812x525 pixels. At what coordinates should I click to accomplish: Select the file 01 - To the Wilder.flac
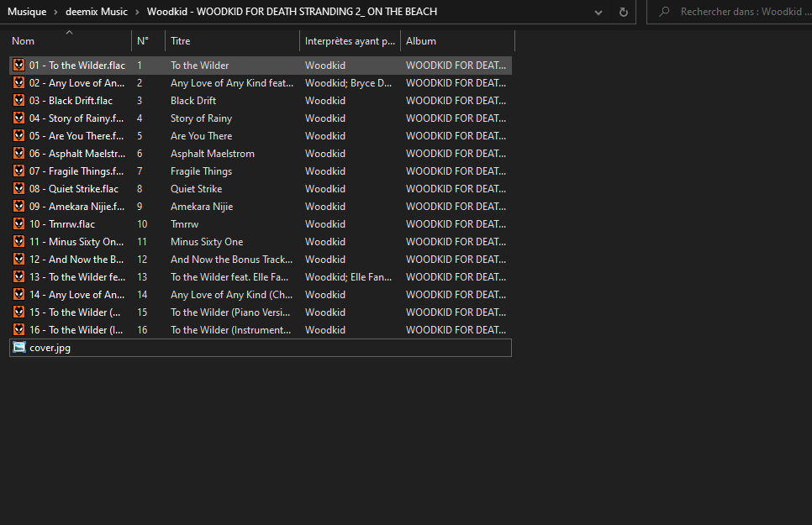tap(77, 66)
